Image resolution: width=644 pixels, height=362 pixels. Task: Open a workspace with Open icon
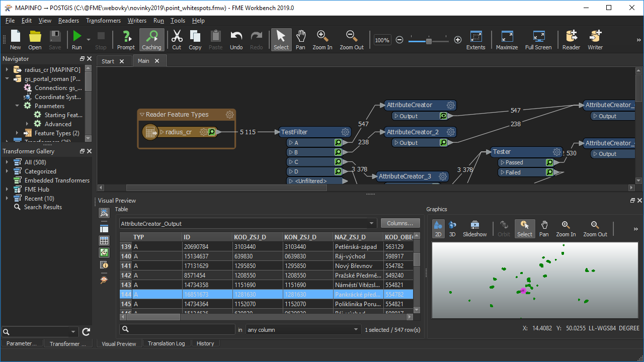tap(35, 40)
